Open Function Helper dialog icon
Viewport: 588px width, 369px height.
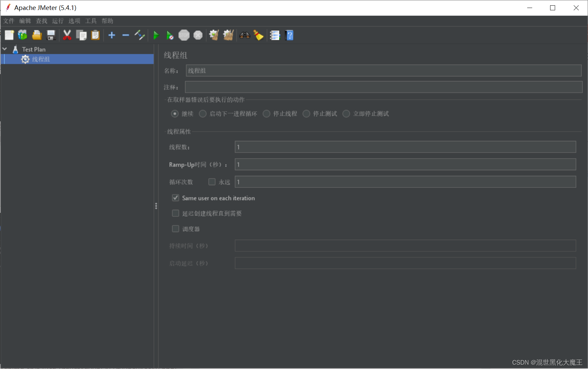coord(275,35)
